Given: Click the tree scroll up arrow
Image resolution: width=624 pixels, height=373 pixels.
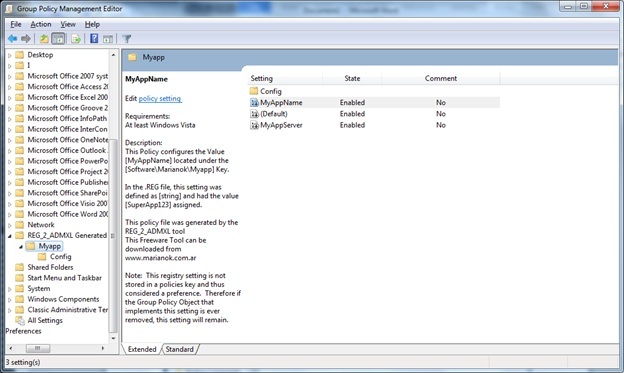Looking at the screenshot, I should tap(113, 55).
